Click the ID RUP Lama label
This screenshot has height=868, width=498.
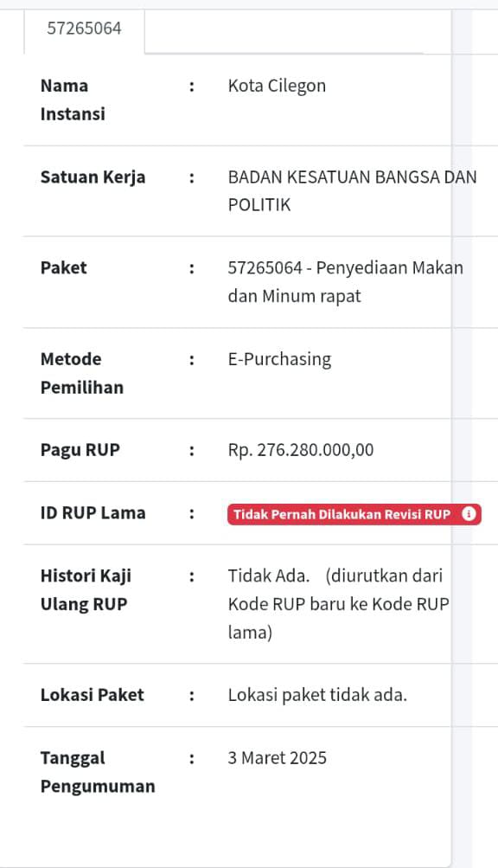click(x=93, y=513)
